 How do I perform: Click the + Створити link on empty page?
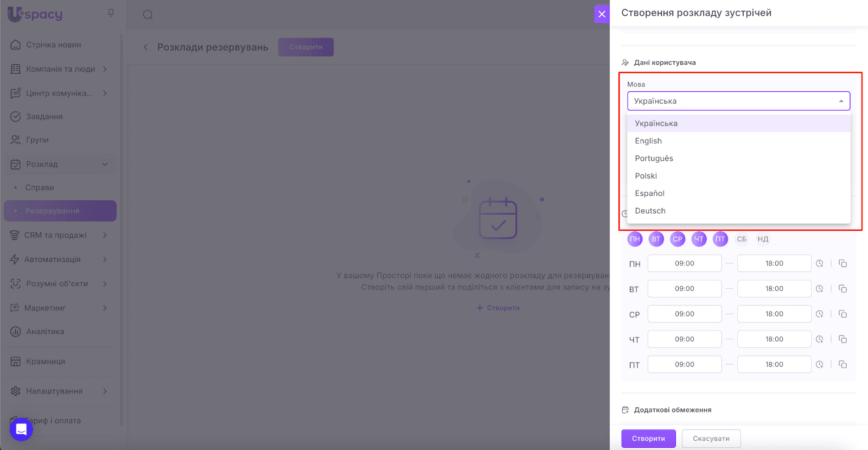point(498,308)
